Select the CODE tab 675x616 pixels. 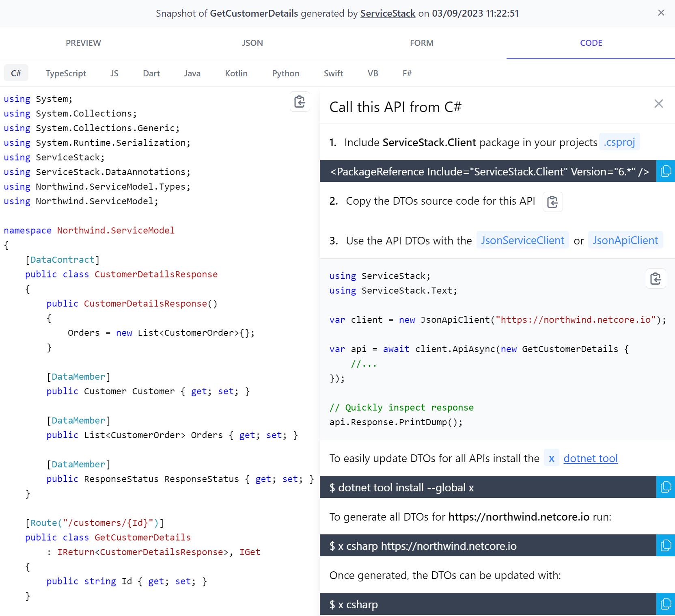click(x=591, y=43)
